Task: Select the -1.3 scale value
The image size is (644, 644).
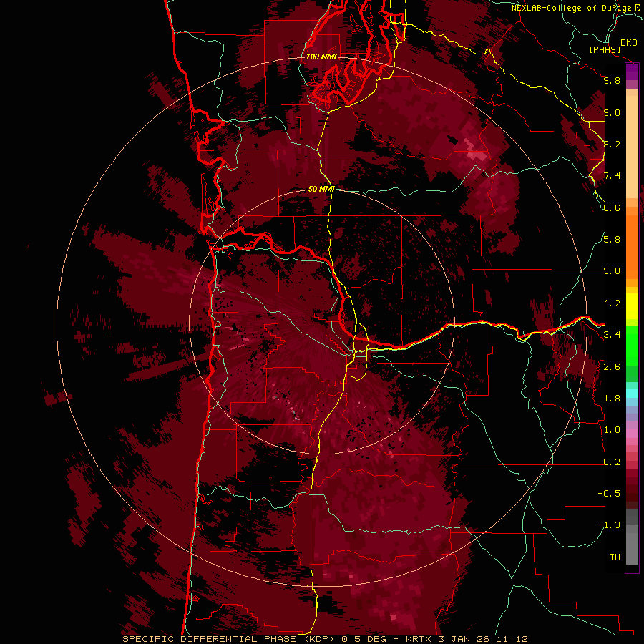Action: point(609,525)
